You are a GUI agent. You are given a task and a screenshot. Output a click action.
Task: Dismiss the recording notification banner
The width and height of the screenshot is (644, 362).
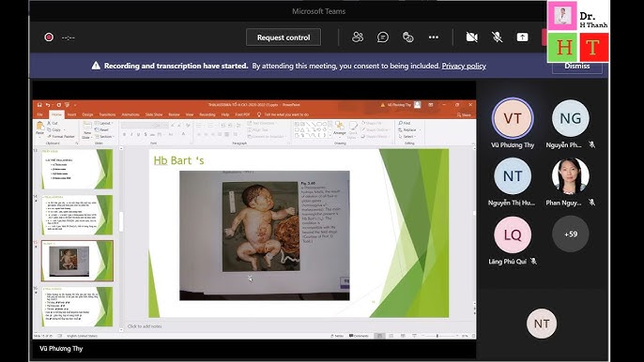pyautogui.click(x=576, y=66)
